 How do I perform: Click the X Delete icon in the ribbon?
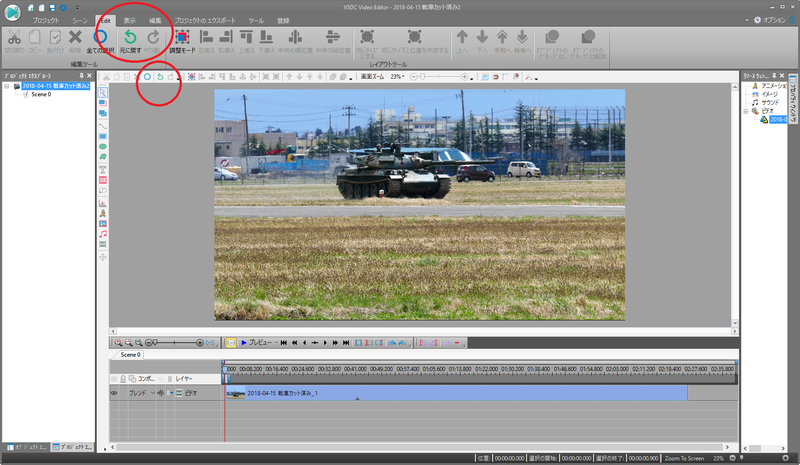pyautogui.click(x=75, y=37)
